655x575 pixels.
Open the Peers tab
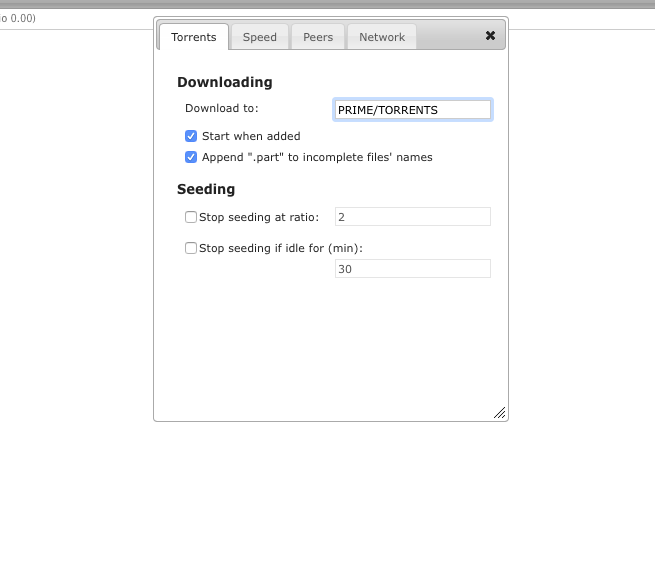(x=318, y=37)
